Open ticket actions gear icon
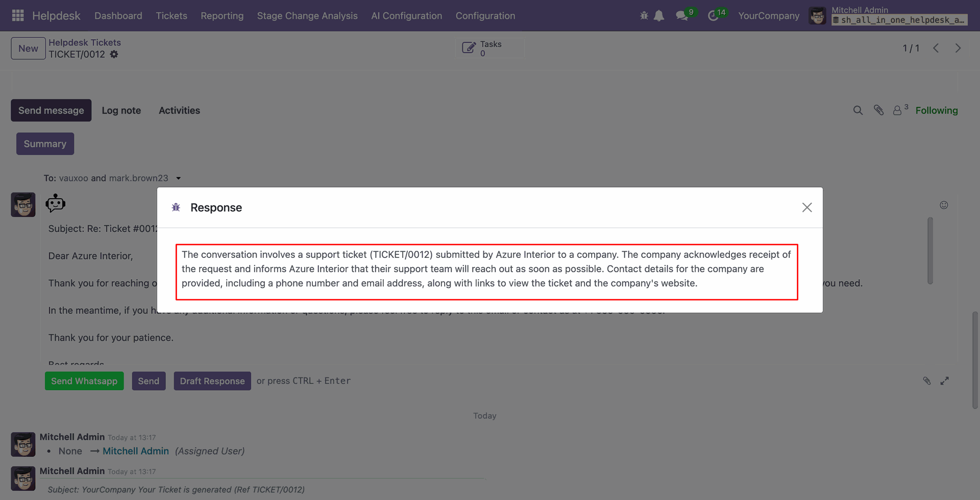The height and width of the screenshot is (500, 980). [114, 54]
